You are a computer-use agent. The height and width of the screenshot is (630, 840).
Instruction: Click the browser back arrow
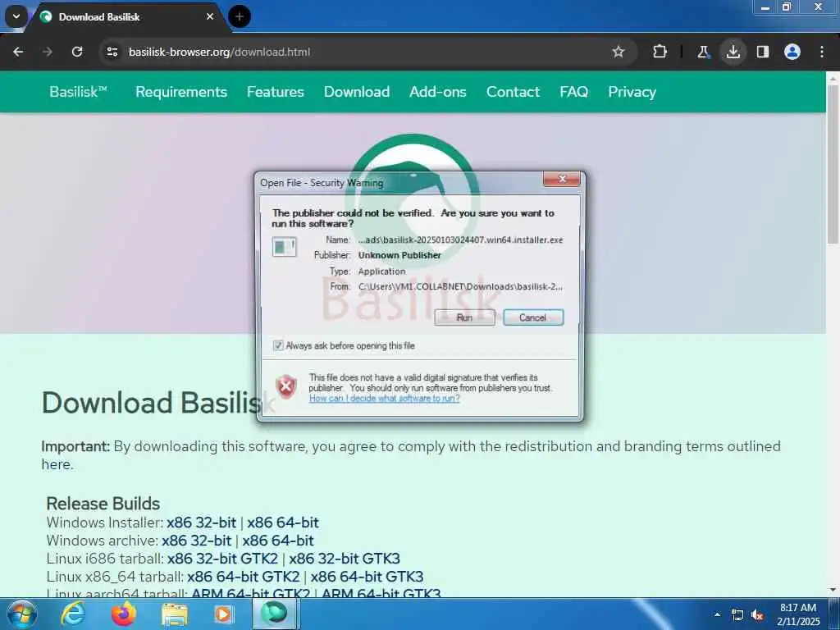(18, 52)
